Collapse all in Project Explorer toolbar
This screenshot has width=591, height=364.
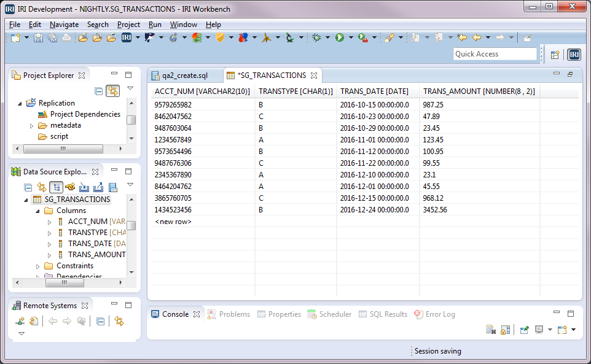(x=99, y=91)
